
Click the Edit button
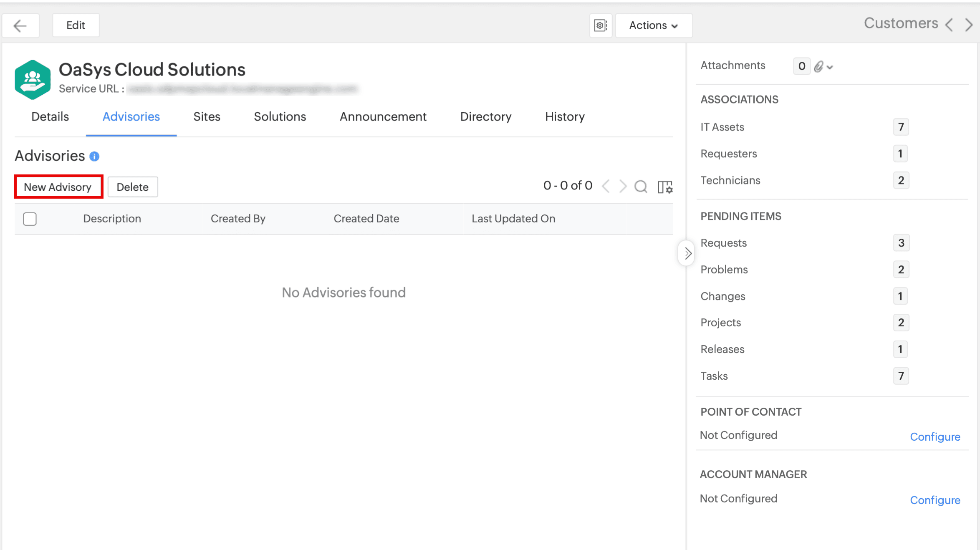[x=76, y=25]
